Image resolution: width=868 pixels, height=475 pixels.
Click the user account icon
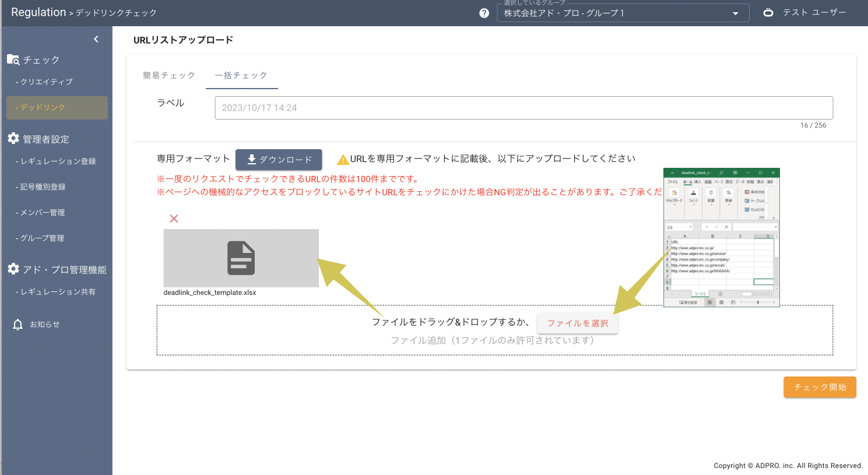[768, 12]
